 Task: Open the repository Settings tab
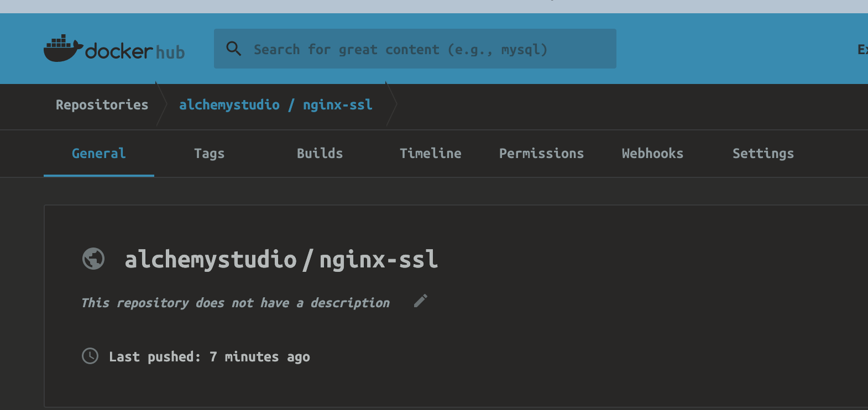pos(763,154)
